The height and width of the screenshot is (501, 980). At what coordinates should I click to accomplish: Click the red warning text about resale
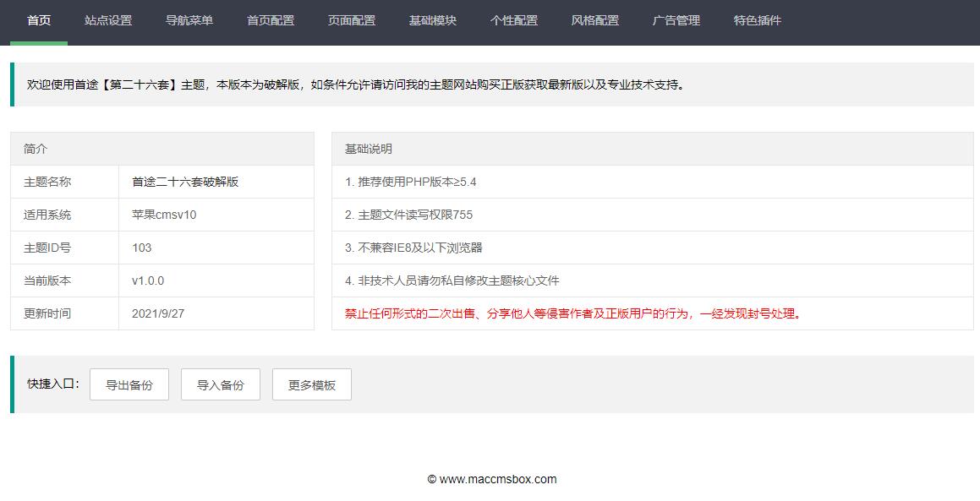(575, 313)
